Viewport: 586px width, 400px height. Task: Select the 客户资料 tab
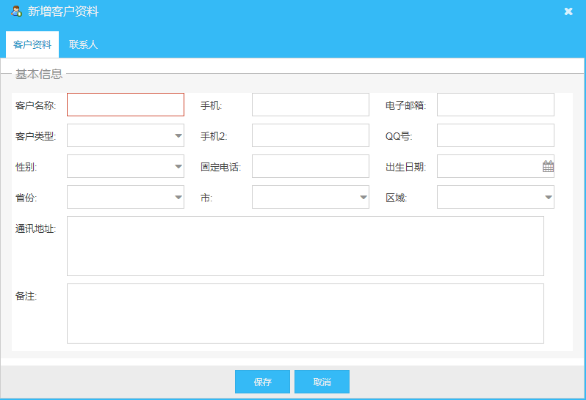33,45
